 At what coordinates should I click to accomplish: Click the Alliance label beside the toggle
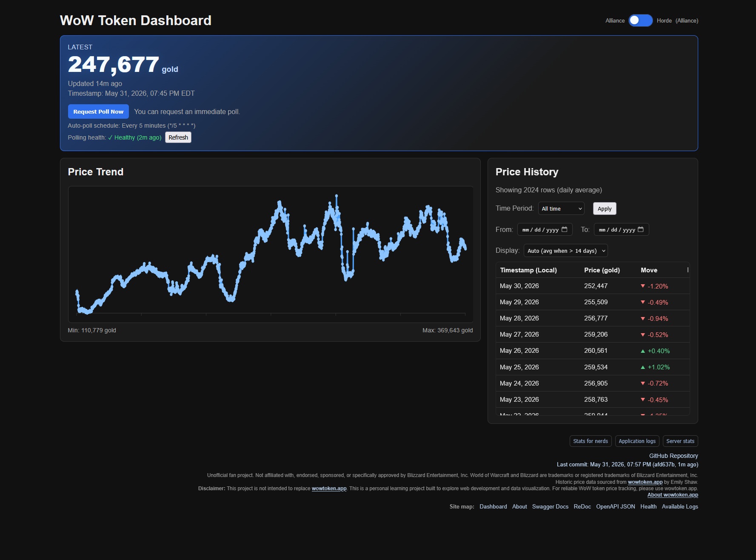coord(615,20)
